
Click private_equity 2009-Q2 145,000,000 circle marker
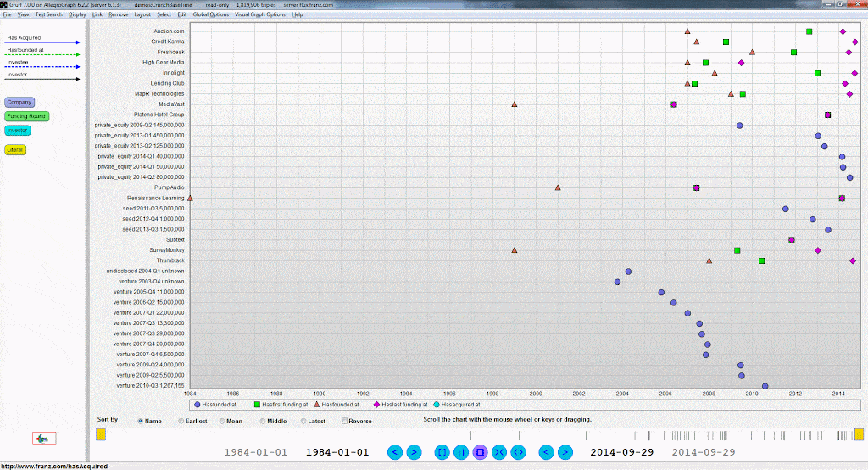click(x=739, y=126)
